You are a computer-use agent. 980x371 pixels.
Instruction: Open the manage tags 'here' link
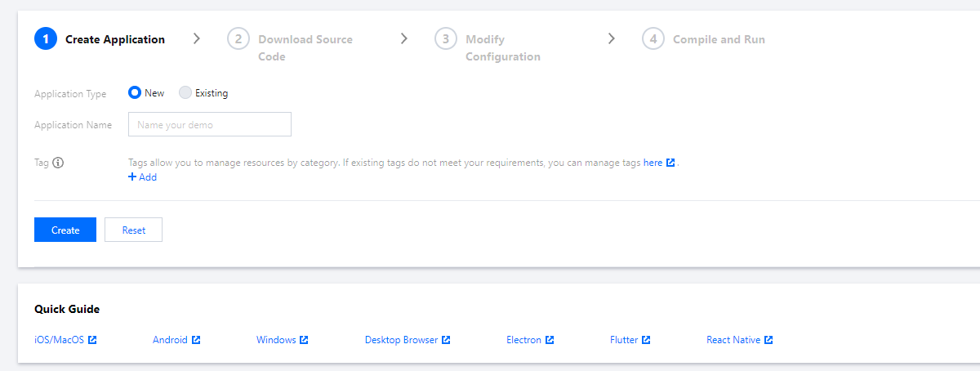coord(653,163)
